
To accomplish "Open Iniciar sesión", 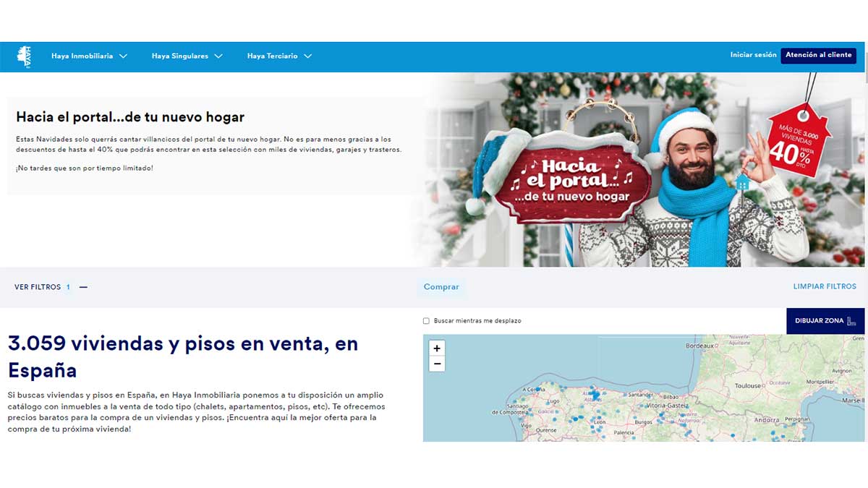I will [x=752, y=55].
